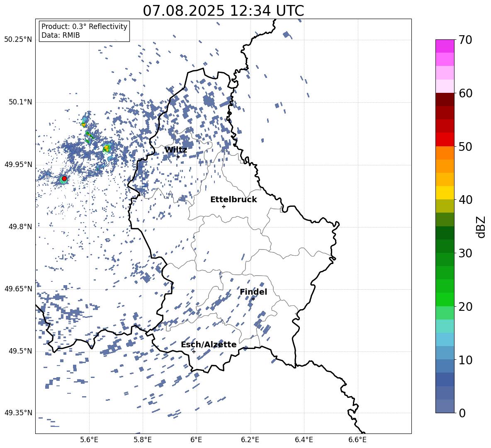
Task: Select the Esch/Alzette city label
Action: tap(209, 344)
